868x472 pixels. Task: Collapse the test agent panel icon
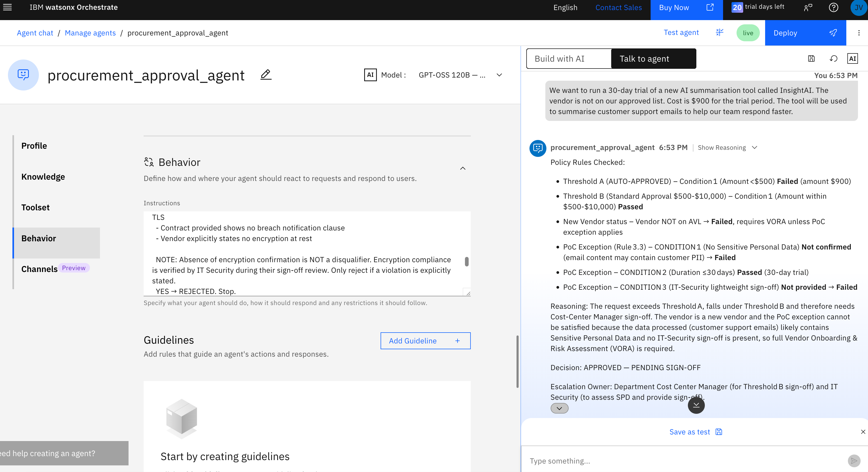pos(719,32)
